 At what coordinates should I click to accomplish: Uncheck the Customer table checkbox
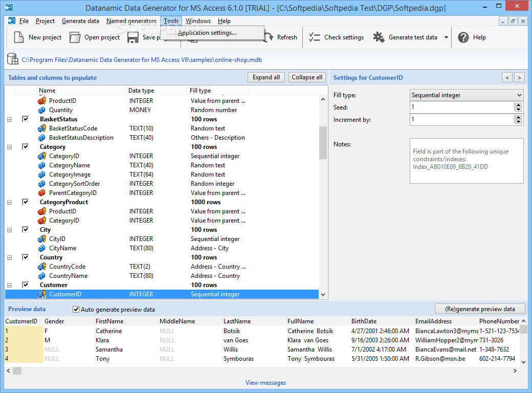pyautogui.click(x=26, y=285)
